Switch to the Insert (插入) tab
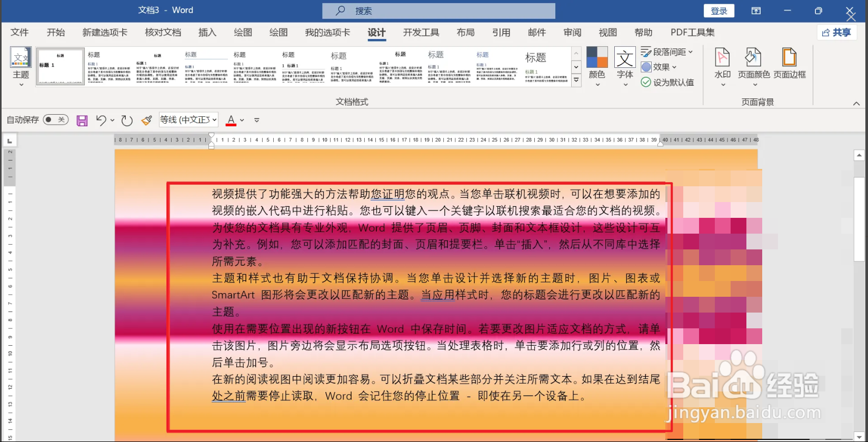 [x=207, y=32]
